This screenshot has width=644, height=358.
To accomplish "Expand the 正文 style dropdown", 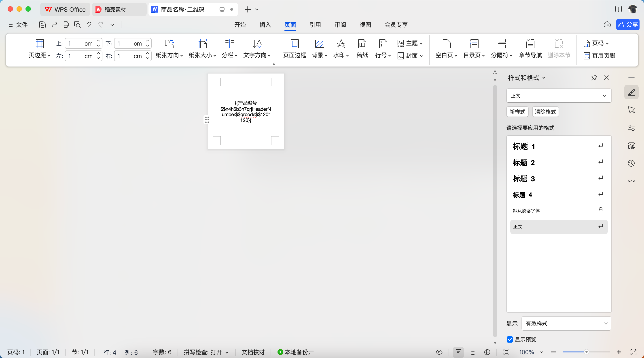I will 604,96.
